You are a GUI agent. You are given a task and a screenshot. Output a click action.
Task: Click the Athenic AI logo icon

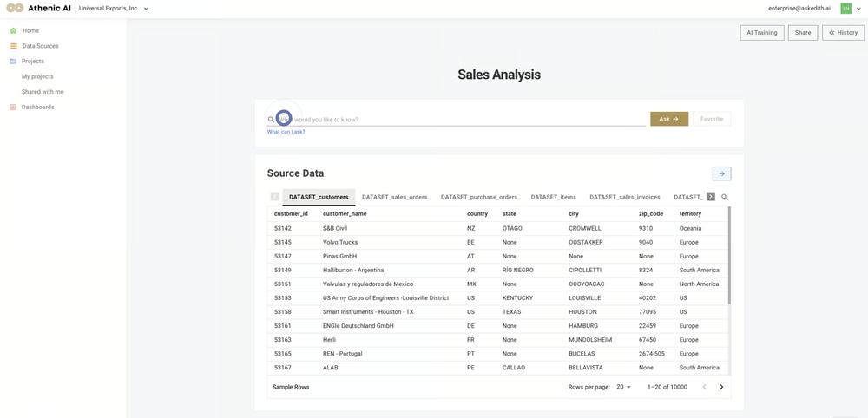click(15, 8)
